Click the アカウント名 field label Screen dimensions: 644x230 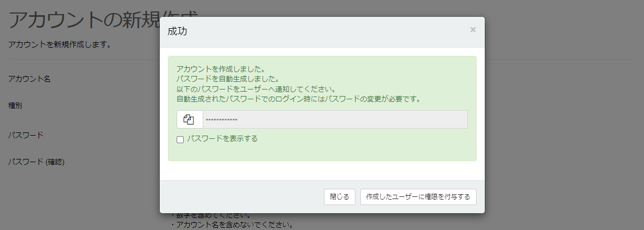[x=29, y=79]
